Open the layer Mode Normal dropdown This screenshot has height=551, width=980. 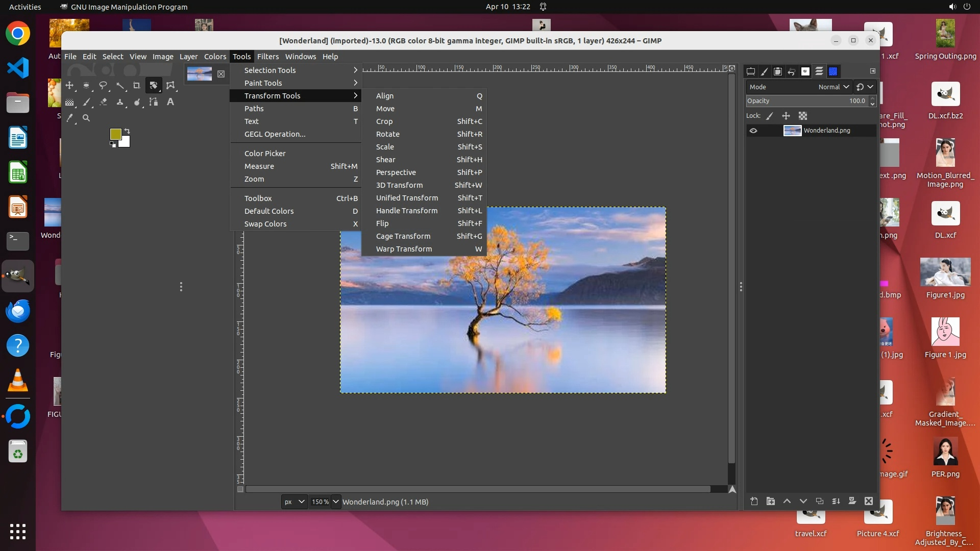point(833,87)
